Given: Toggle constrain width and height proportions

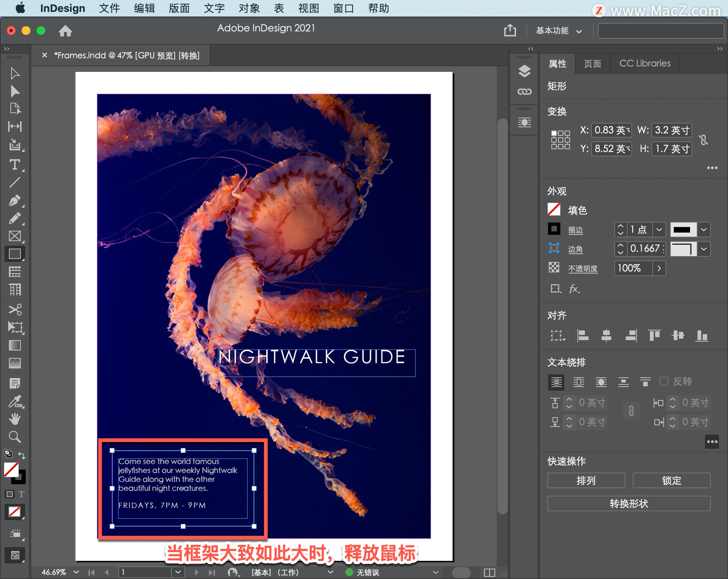Looking at the screenshot, I should (x=704, y=140).
